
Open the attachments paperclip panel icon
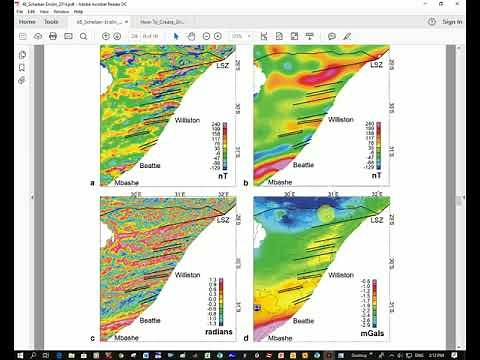(22, 80)
